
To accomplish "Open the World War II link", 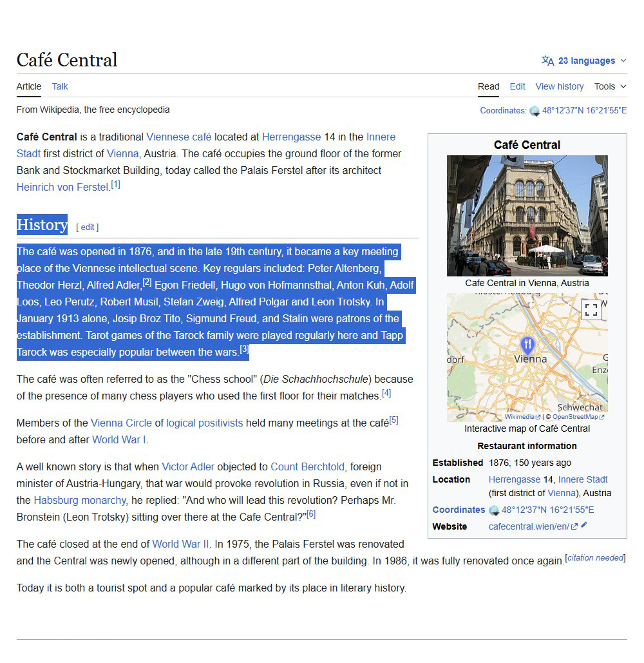I will (181, 544).
